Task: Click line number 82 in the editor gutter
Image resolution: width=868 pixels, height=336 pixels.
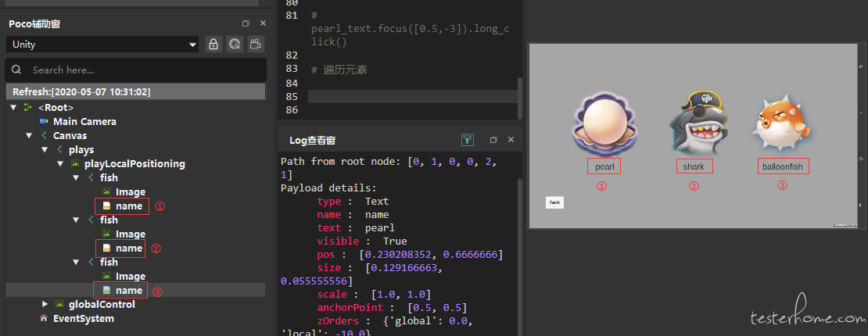Action: click(x=292, y=55)
